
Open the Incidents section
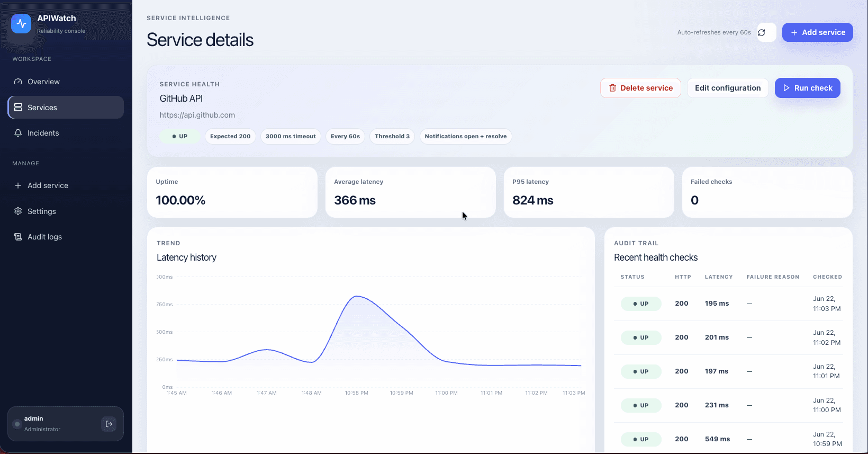66,133
